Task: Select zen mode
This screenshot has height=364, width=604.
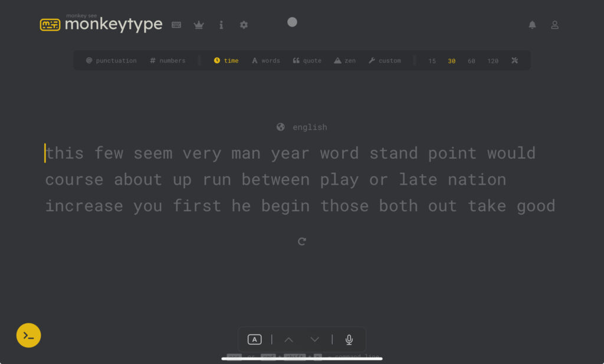Action: tap(344, 61)
